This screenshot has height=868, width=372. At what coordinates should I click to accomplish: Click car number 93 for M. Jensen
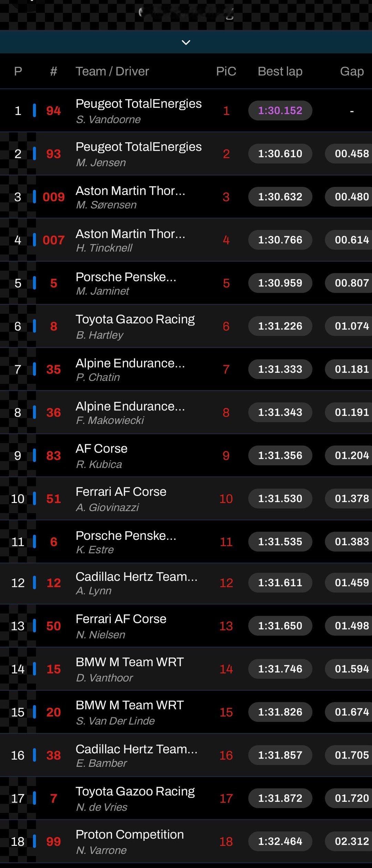point(53,154)
